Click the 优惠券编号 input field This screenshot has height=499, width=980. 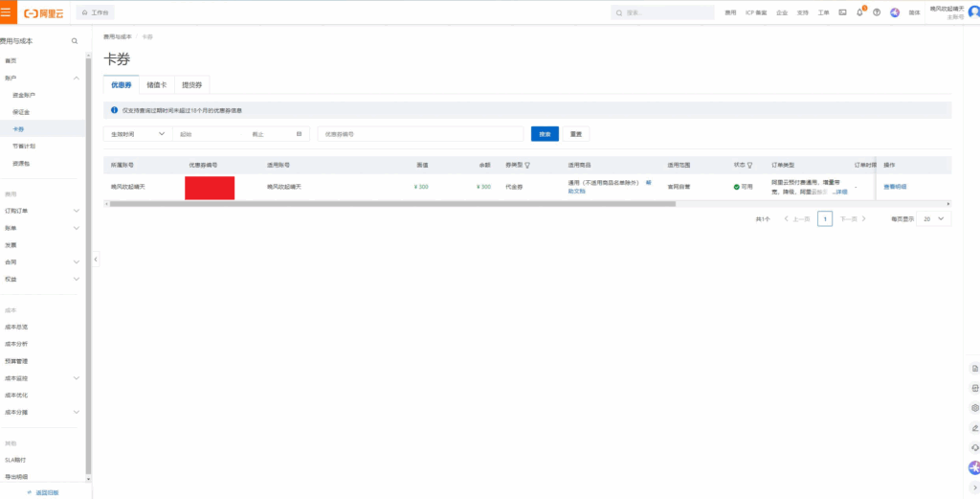click(x=421, y=134)
